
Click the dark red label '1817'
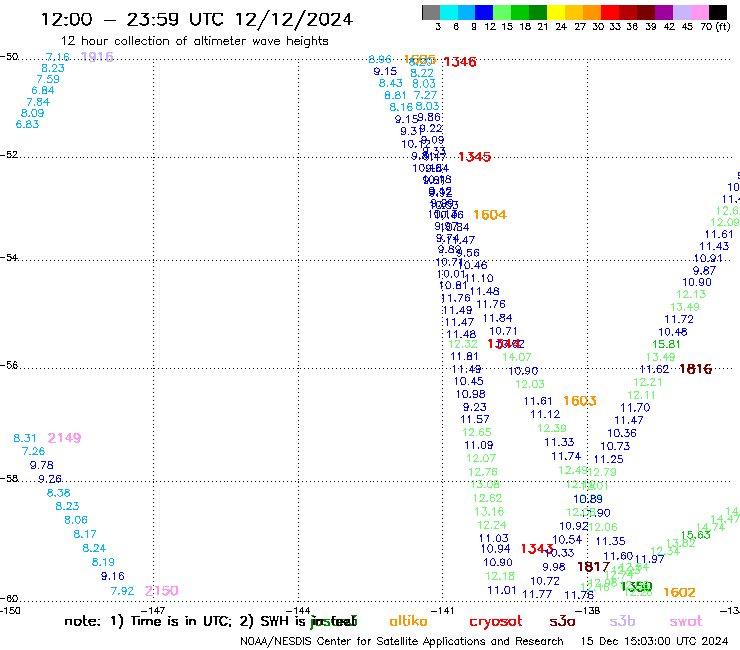point(594,566)
